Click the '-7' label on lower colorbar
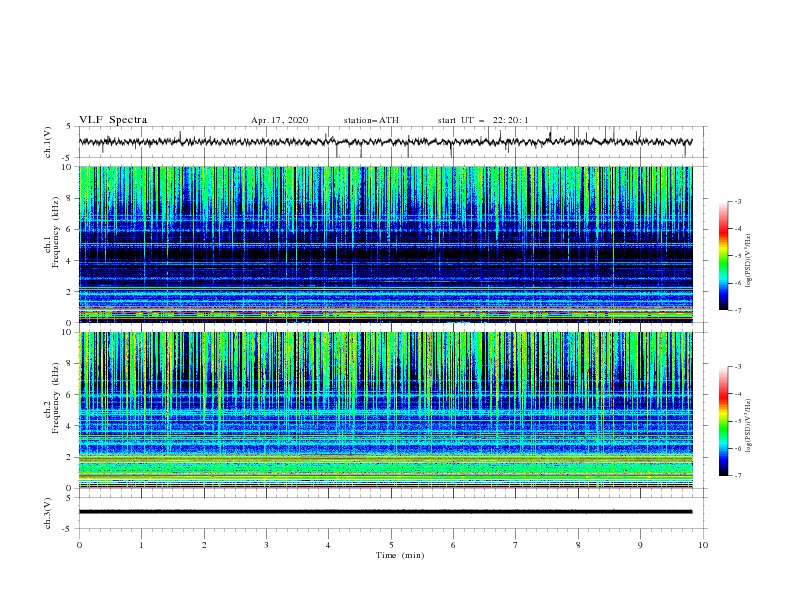 [x=738, y=475]
